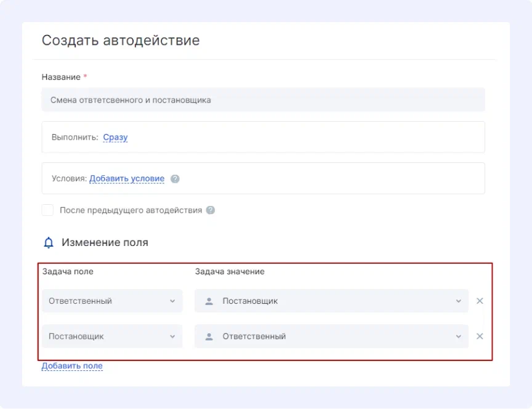Open the Постановщик value selector
The height and width of the screenshot is (409, 532).
tap(332, 301)
